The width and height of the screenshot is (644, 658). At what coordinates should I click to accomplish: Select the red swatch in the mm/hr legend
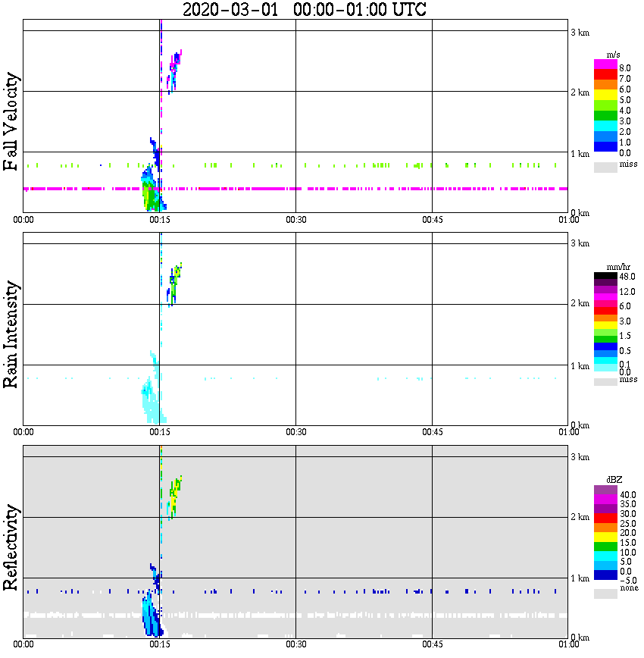(605, 311)
